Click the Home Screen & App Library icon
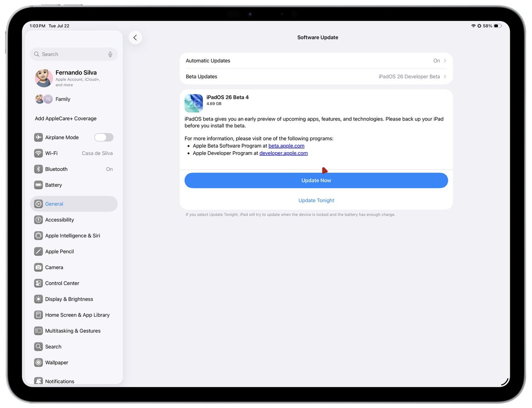The width and height of the screenshot is (532, 408). coord(39,315)
